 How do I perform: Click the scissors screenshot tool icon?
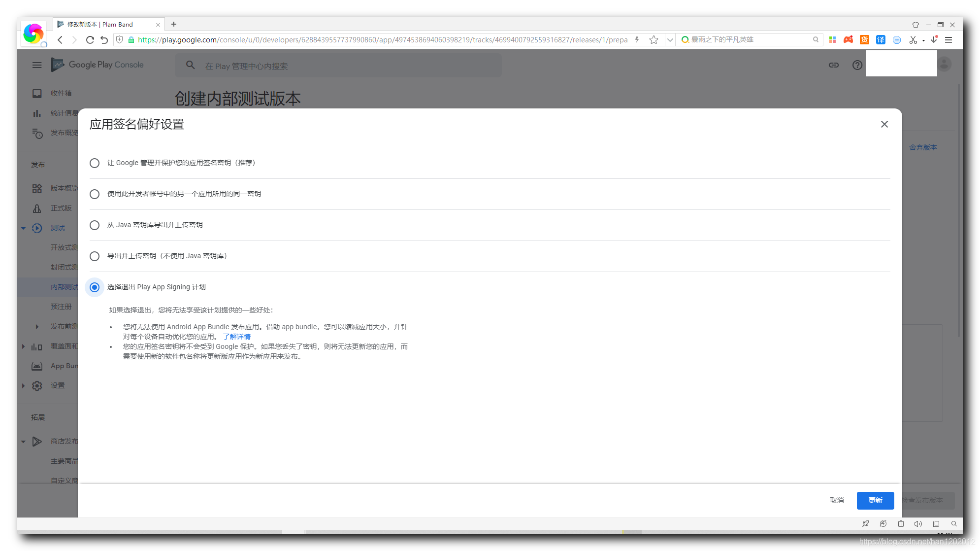pos(913,40)
